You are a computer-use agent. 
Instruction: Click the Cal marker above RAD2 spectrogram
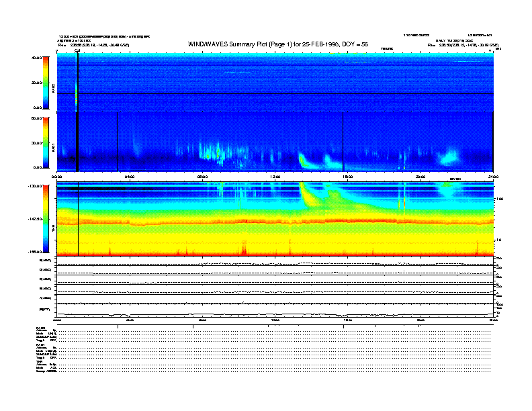pos(77,50)
